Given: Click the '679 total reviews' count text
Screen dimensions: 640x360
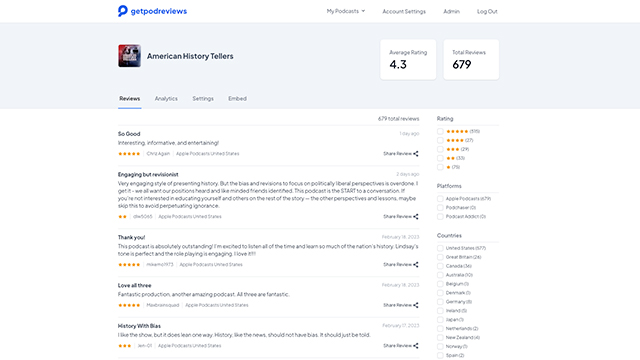Looking at the screenshot, I should [x=398, y=119].
